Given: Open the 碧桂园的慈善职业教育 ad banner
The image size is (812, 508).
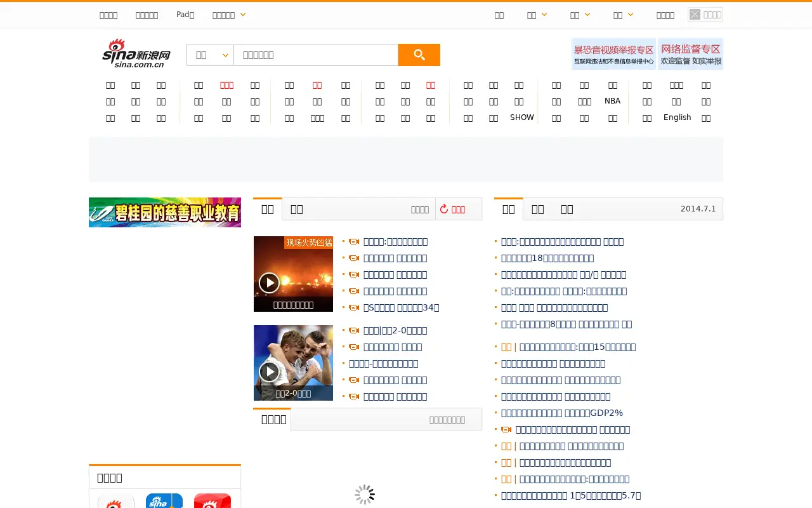Looking at the screenshot, I should [165, 212].
